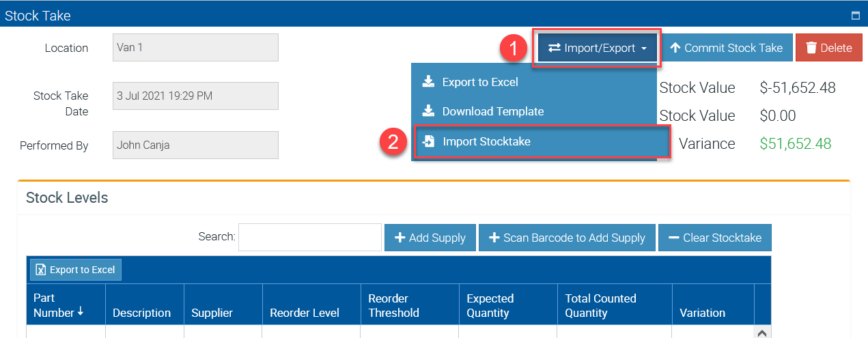Click the Add Supply button
This screenshot has height=338, width=868.
[x=430, y=238]
